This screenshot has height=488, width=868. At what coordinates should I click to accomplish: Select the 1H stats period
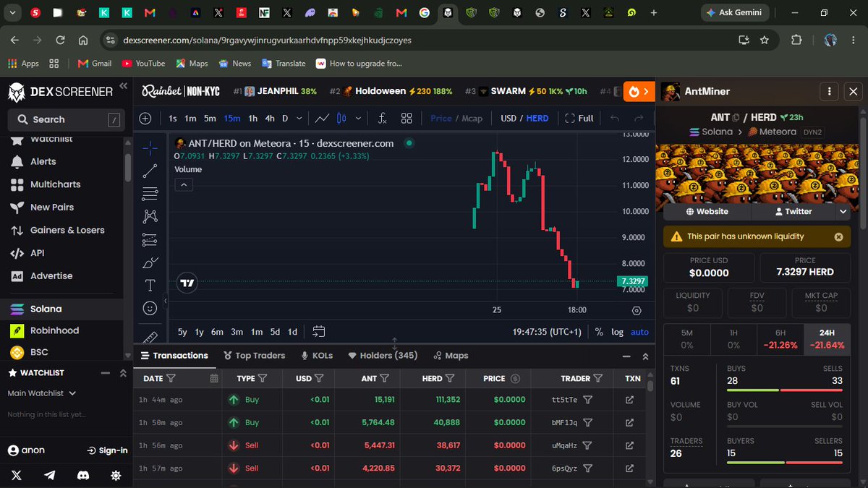pos(733,338)
